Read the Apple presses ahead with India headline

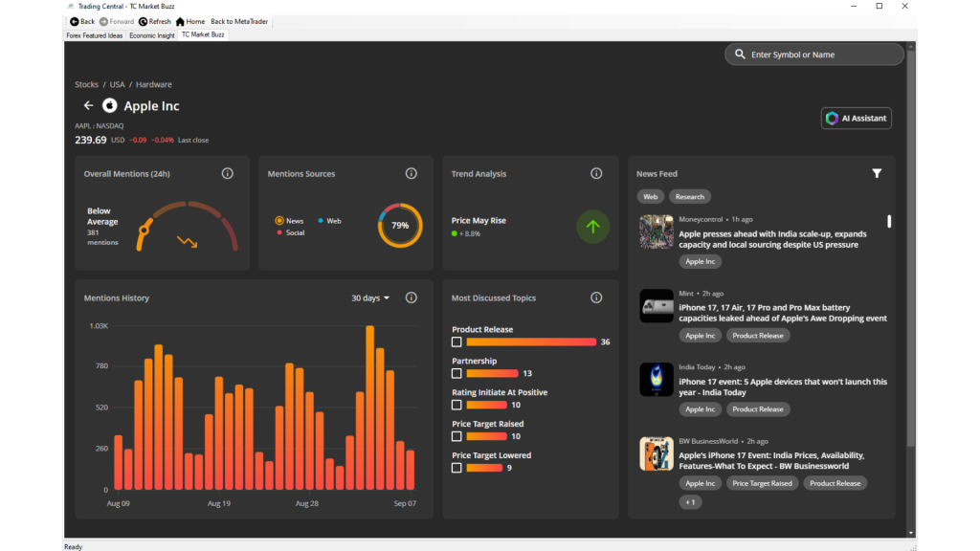point(773,239)
